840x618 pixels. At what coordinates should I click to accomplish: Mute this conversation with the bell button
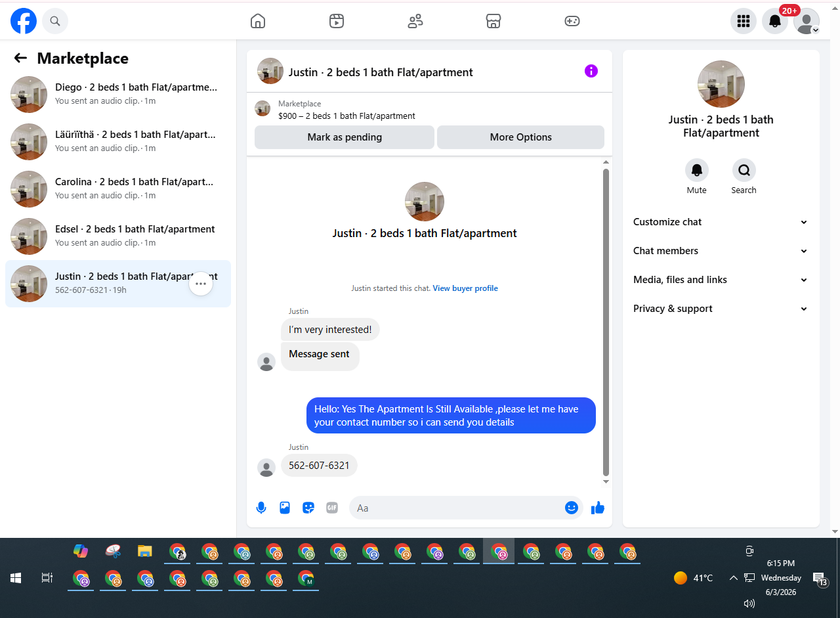pos(697,170)
